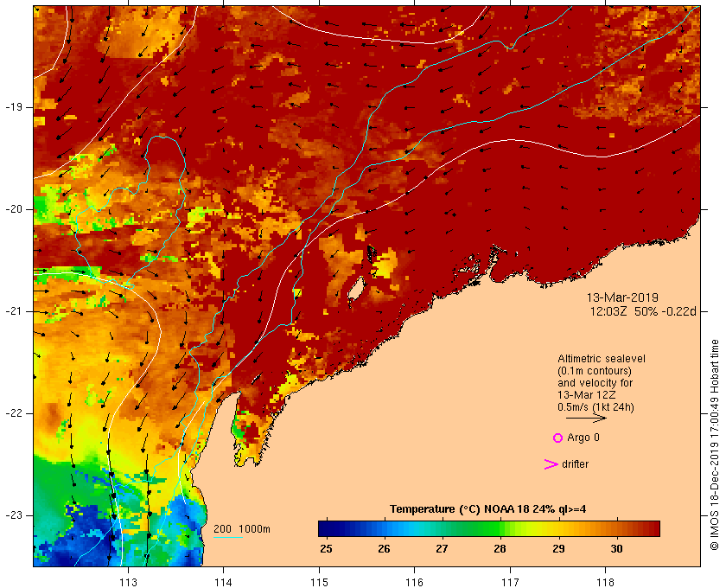Click the '(0.1m contours)' text
The image size is (726, 588).
click(x=595, y=371)
